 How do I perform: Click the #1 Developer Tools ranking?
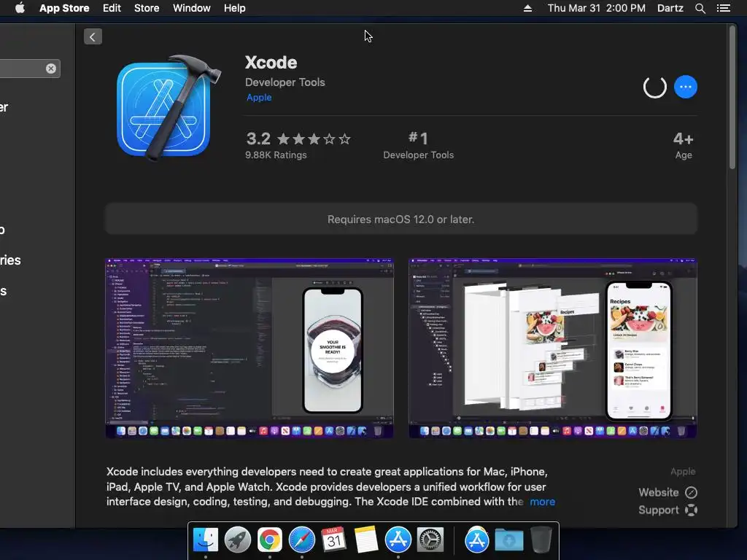[418, 145]
